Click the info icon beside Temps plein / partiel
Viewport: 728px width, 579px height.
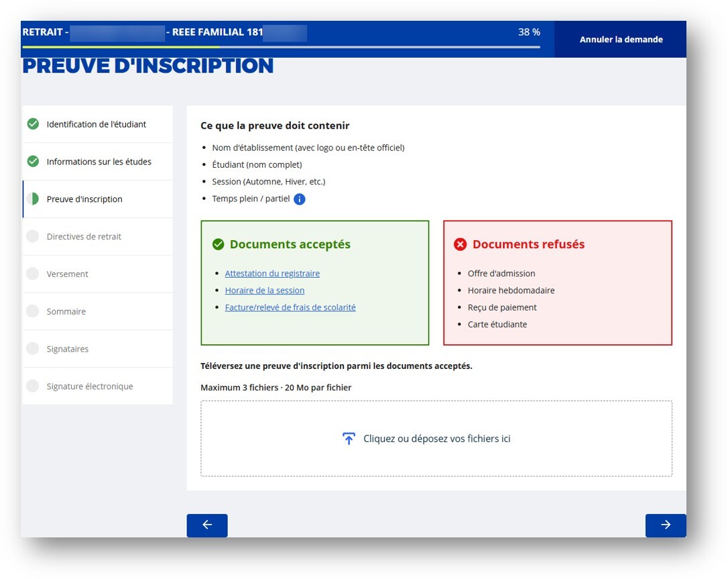[300, 199]
